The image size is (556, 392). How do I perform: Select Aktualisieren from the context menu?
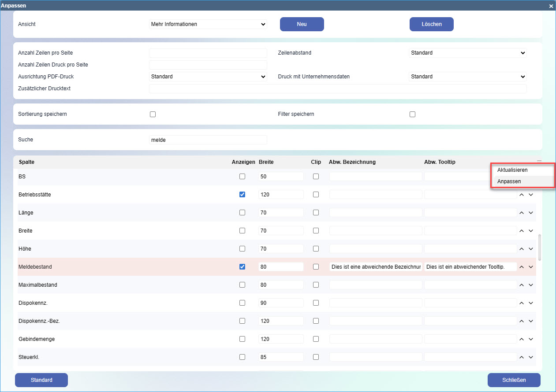click(x=512, y=170)
